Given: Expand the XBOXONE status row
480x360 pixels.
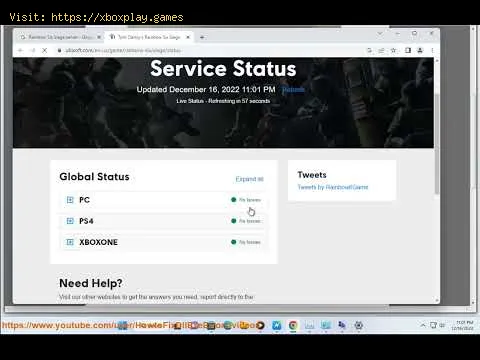Looking at the screenshot, I should [x=163, y=242].
